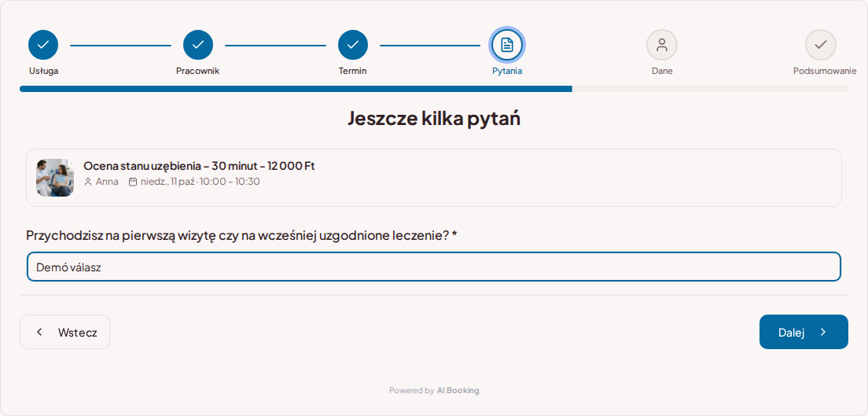Click the Jeszcze kilka pytań heading
Viewport: 868px width, 416px height.
coord(434,119)
